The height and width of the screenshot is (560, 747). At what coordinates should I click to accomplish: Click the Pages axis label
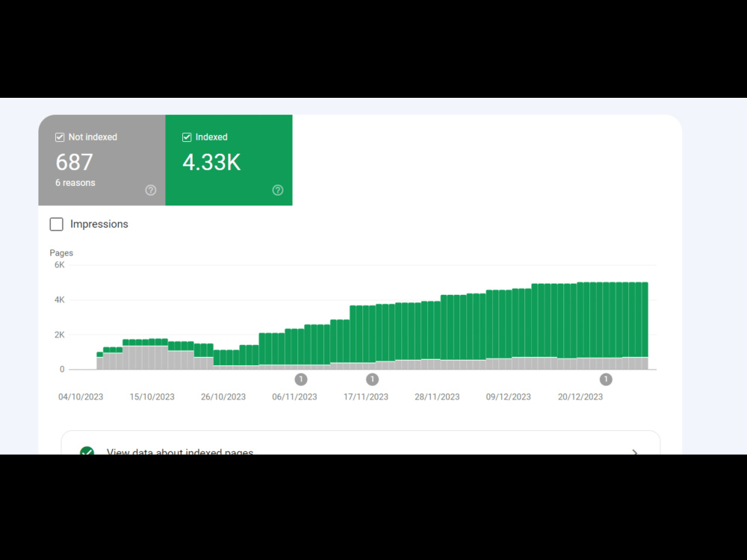[x=61, y=253]
